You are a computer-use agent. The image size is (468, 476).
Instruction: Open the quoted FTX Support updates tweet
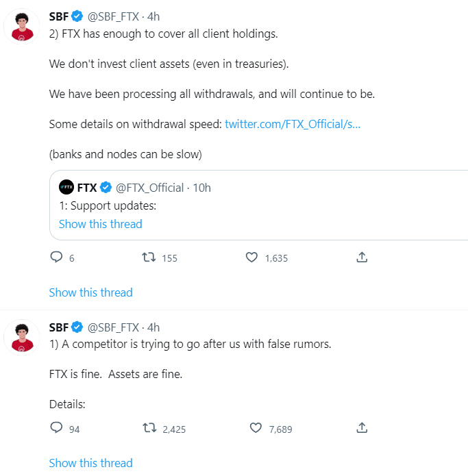click(274, 205)
